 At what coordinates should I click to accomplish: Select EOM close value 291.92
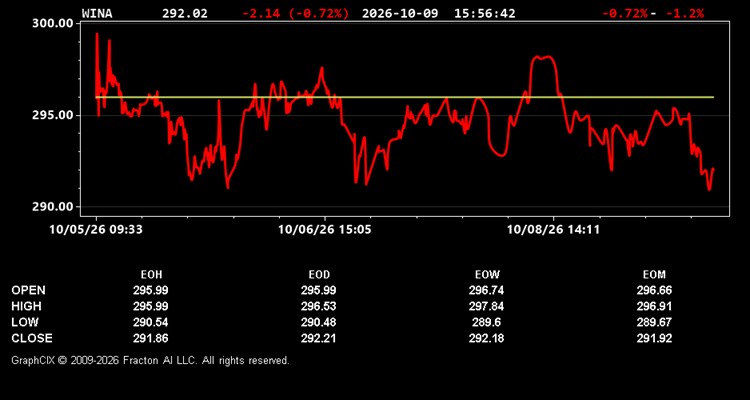654,338
